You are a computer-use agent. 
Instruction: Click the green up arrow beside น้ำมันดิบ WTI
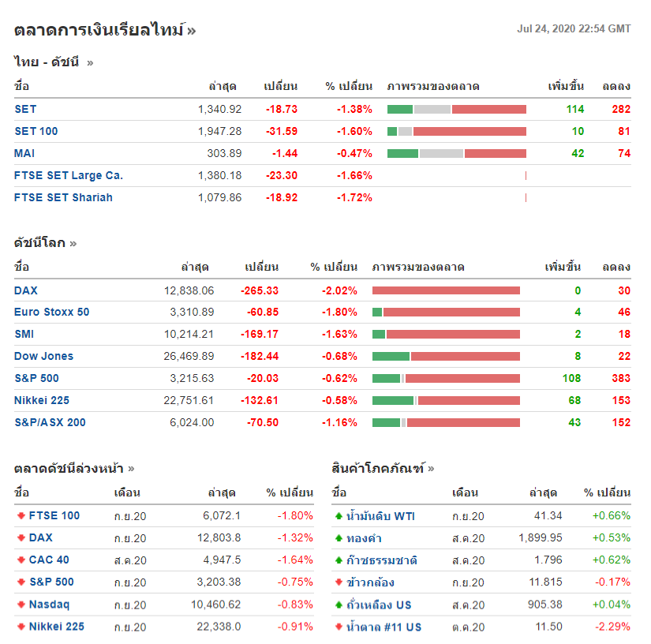click(339, 516)
